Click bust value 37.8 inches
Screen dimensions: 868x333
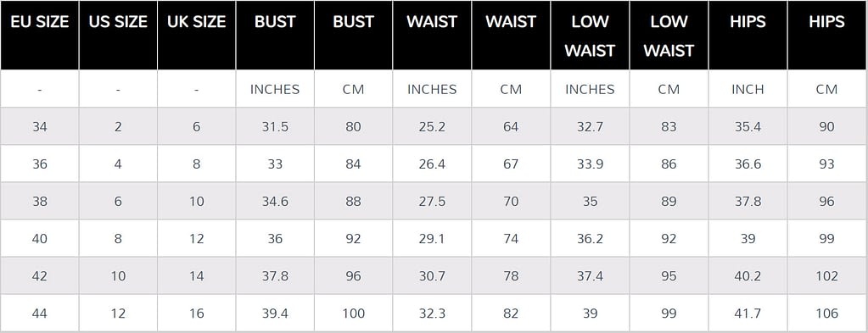point(275,276)
